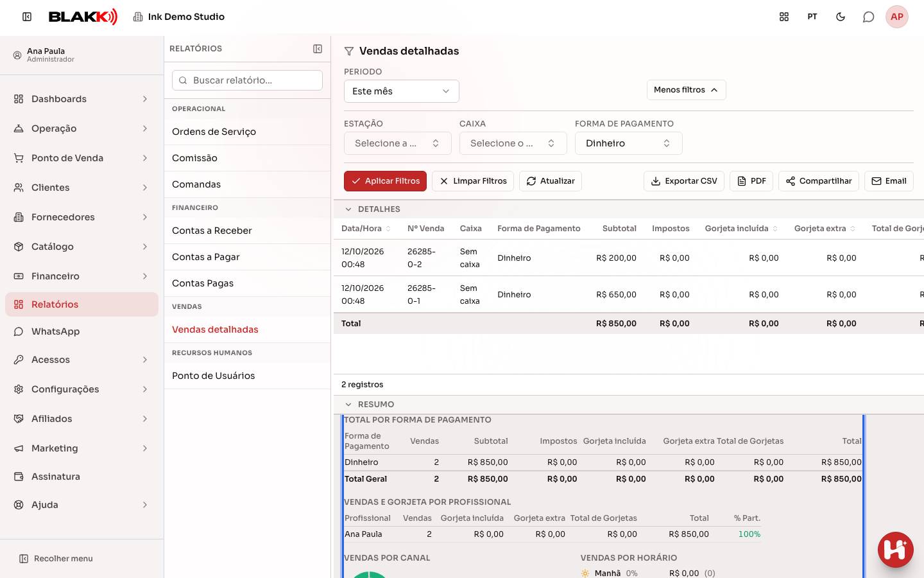Viewport: 924px width, 578px height.
Task: Sort by Gorjeta incluída column
Action: (741, 229)
